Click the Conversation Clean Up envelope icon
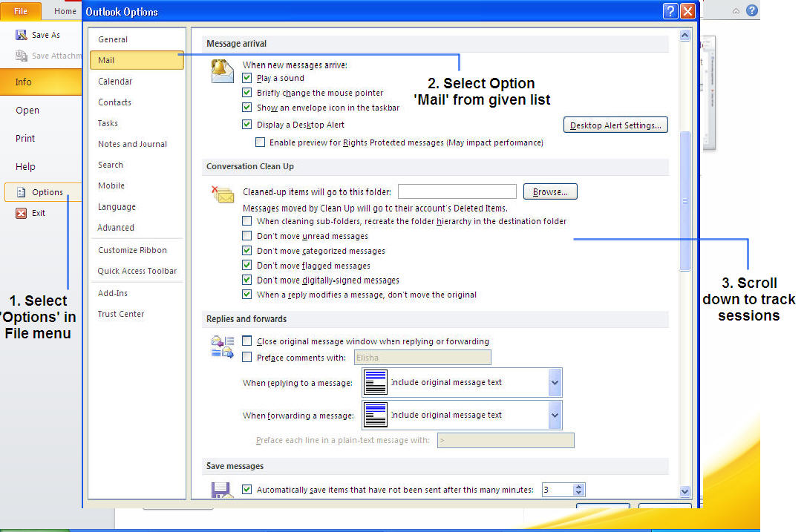 (x=222, y=194)
